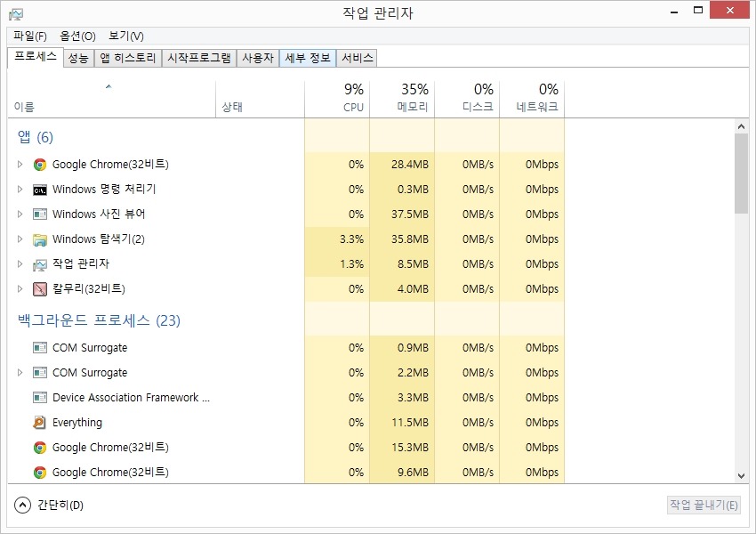Click the 11.5MB memory value for Everything
This screenshot has height=534, width=756.
coord(410,423)
